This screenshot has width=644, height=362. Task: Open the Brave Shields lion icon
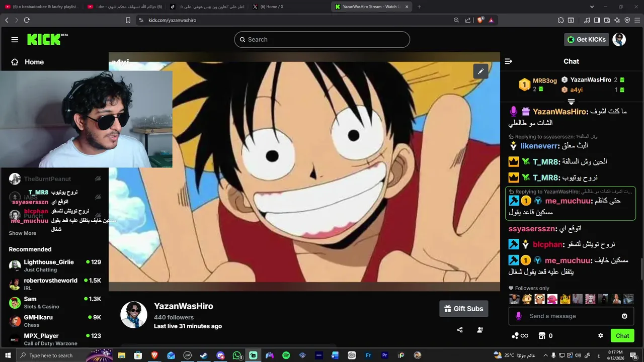tap(480, 20)
